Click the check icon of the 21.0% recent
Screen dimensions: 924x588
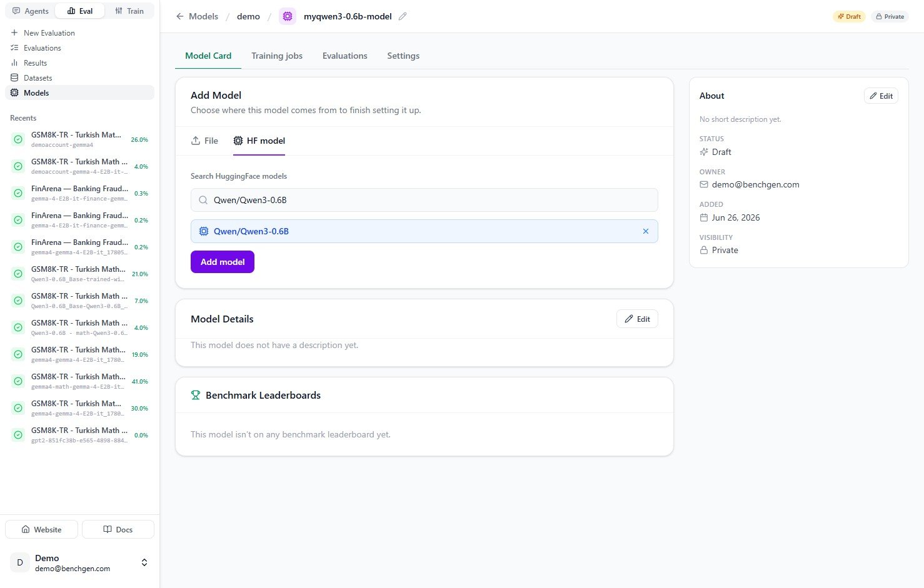click(x=18, y=274)
